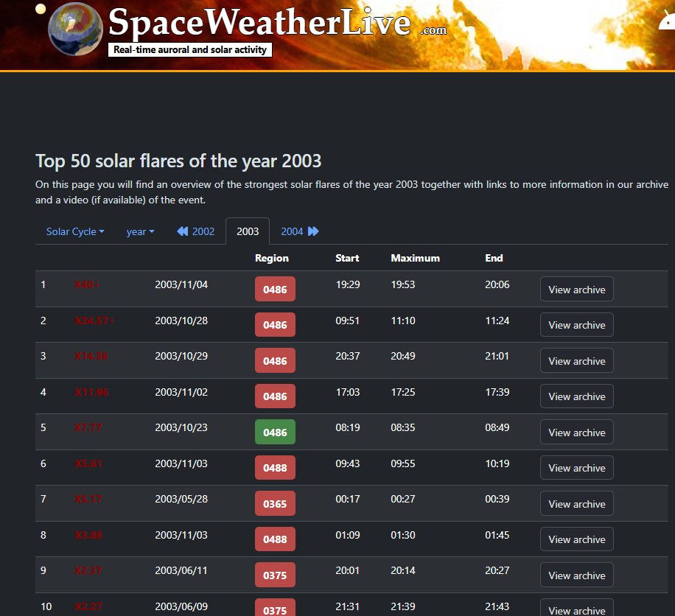Click region 0375 badge for 2003/06/09

point(275,608)
